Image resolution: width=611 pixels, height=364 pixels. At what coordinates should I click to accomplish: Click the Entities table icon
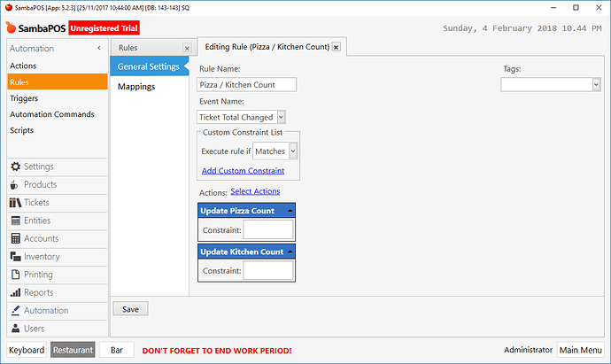16,221
